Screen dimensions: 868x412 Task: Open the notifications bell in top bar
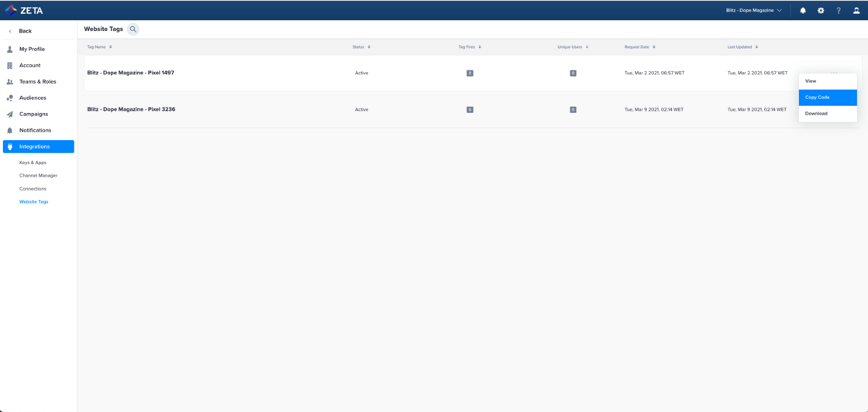click(803, 11)
